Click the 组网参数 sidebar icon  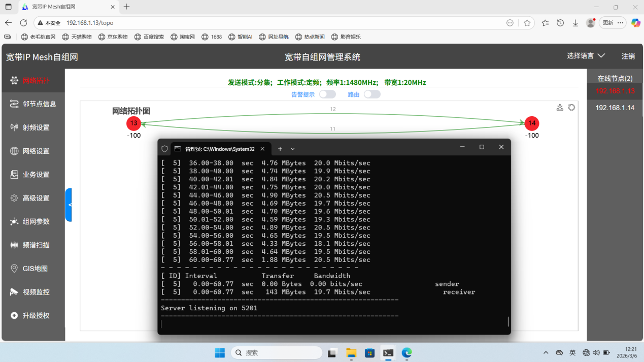click(x=14, y=221)
